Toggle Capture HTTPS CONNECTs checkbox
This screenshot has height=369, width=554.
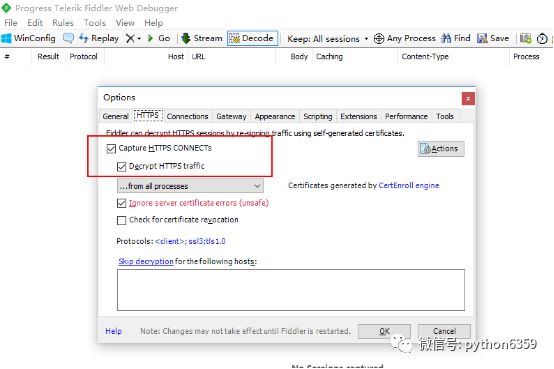pos(111,148)
